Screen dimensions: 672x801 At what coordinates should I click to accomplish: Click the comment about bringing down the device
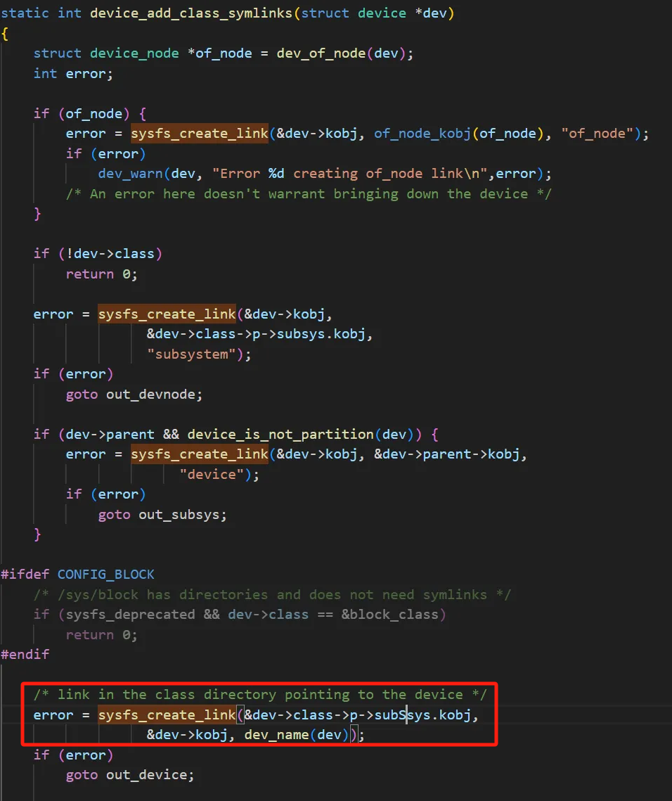click(x=309, y=193)
